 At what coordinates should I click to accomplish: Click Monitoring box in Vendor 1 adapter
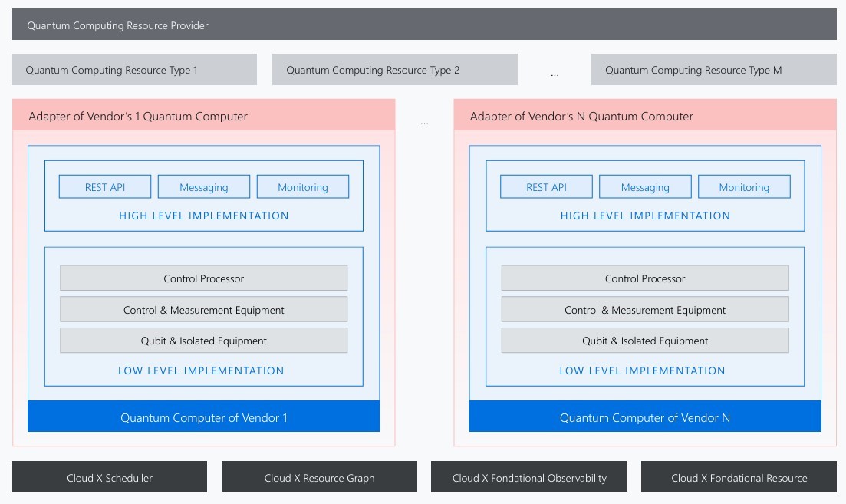(303, 187)
